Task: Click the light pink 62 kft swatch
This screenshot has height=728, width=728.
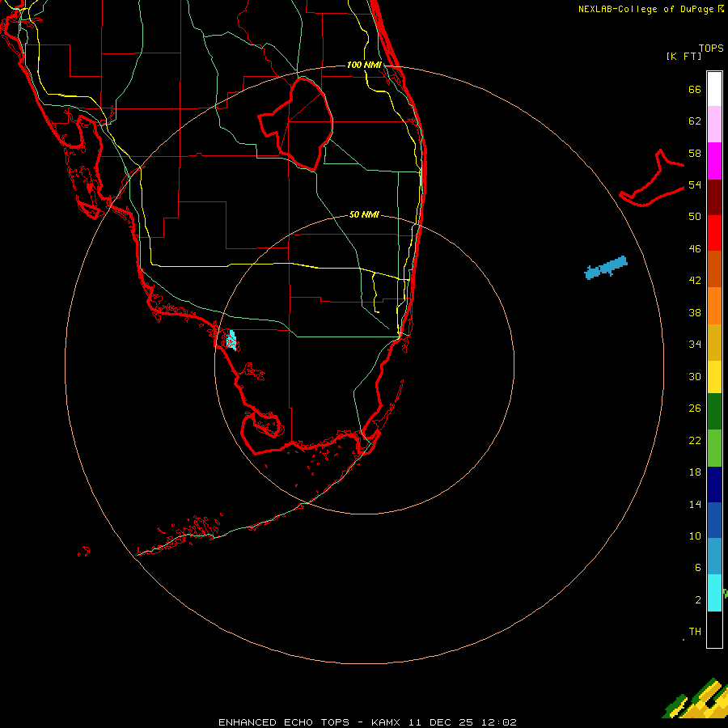Action: [714, 125]
